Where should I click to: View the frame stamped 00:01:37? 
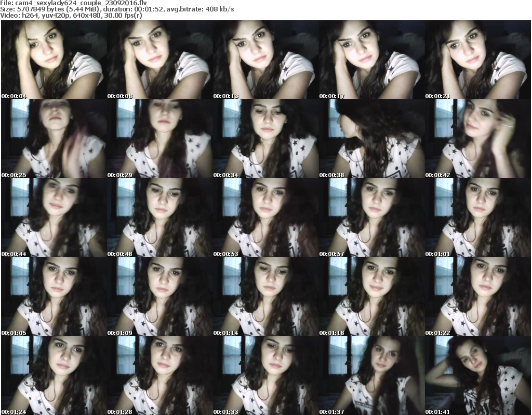(372, 376)
